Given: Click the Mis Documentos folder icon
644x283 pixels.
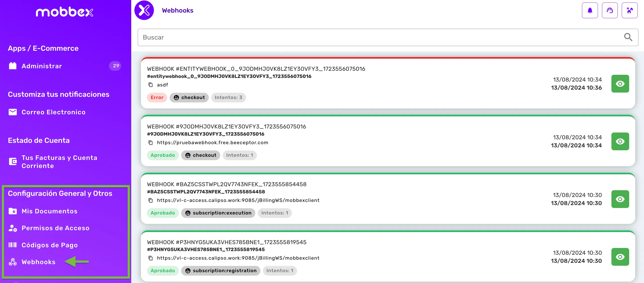Looking at the screenshot, I should [x=13, y=211].
